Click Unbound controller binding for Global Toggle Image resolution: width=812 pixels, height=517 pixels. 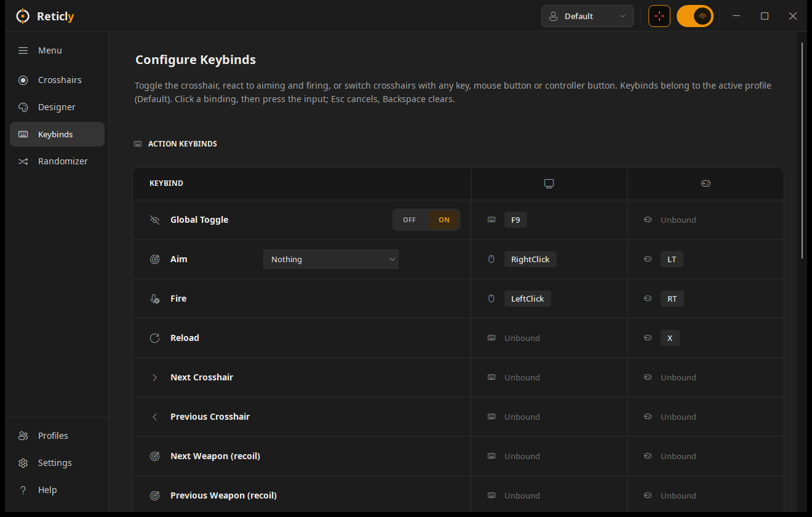click(679, 220)
